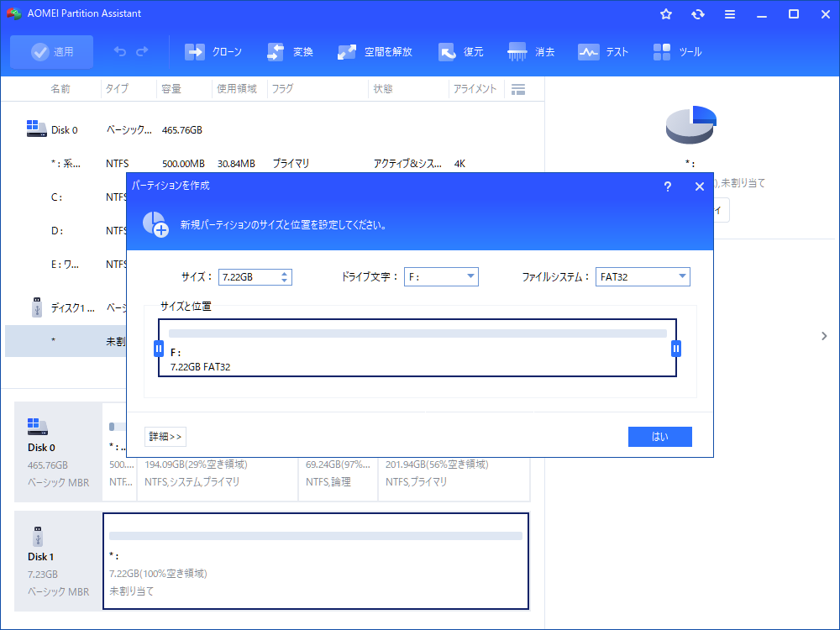The width and height of the screenshot is (840, 630).
Task: Close the パーティションを作成 dialog
Action: 699,186
